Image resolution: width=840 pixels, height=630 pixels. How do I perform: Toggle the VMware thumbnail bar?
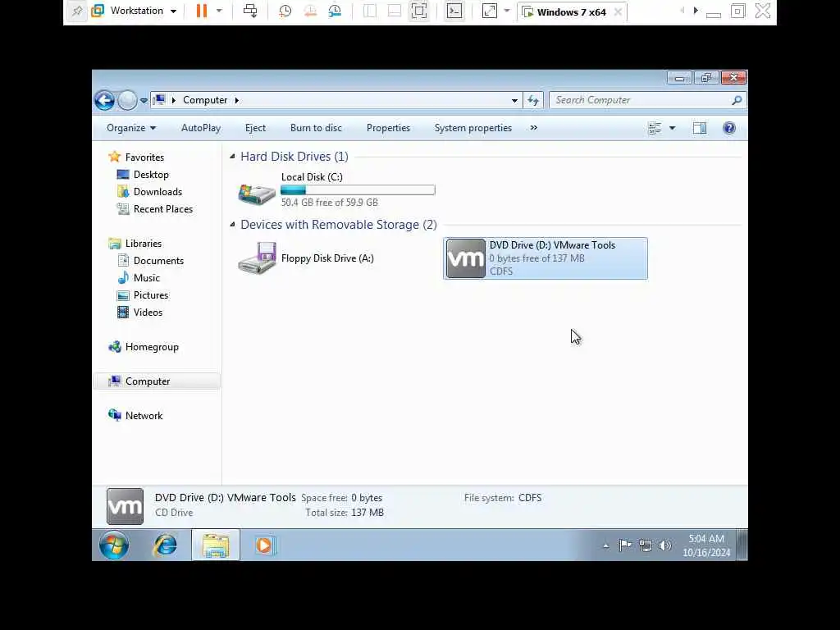(395, 11)
